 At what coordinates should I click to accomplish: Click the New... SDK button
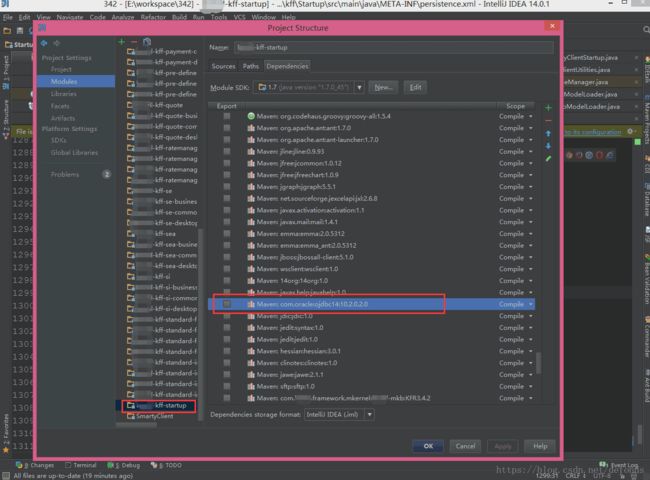pos(383,87)
